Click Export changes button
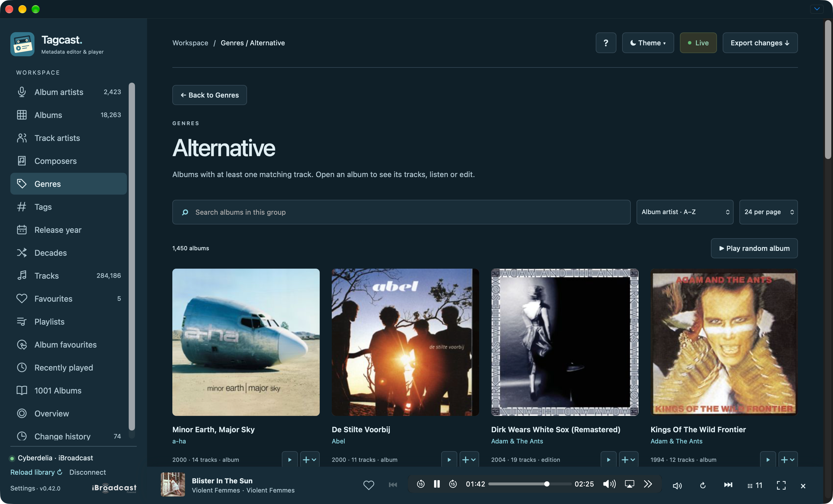The height and width of the screenshot is (504, 833). click(760, 43)
